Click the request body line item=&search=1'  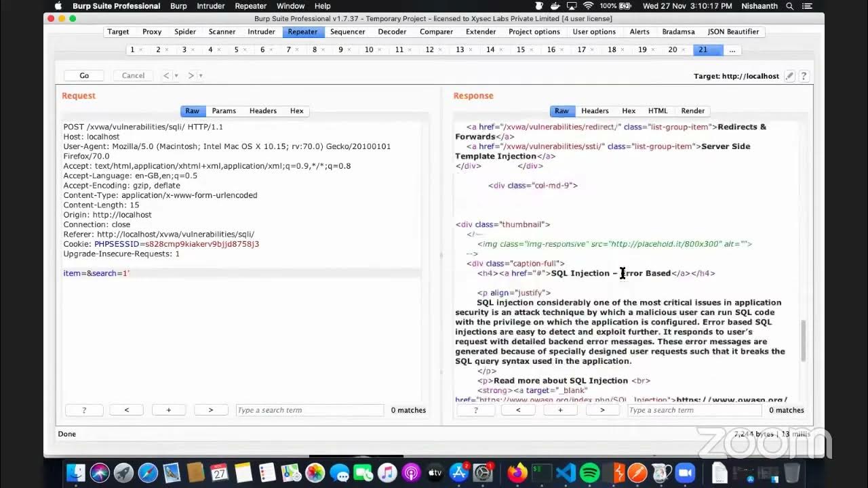point(96,273)
